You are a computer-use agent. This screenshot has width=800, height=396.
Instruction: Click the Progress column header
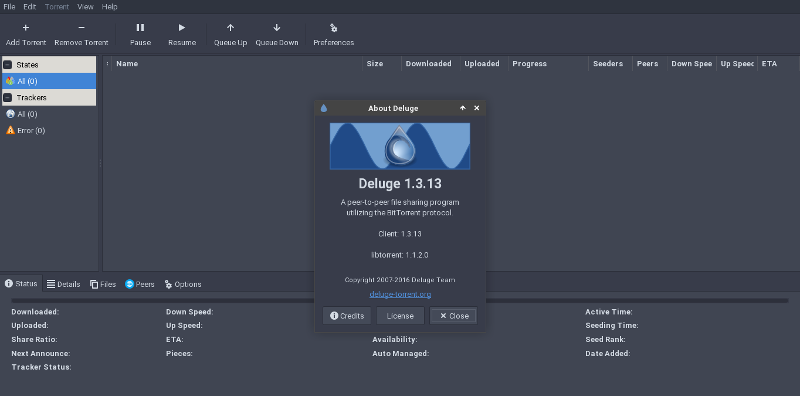(x=548, y=64)
